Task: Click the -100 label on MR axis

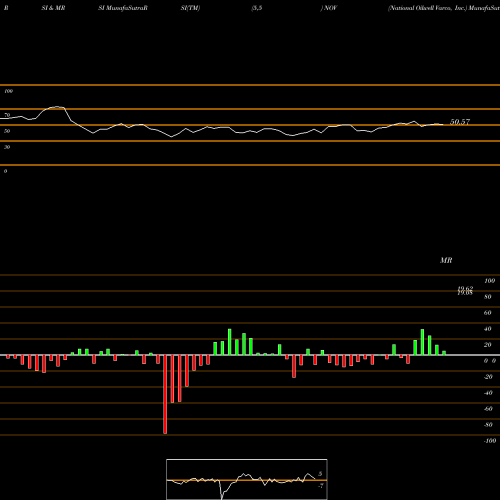Action: [490, 441]
